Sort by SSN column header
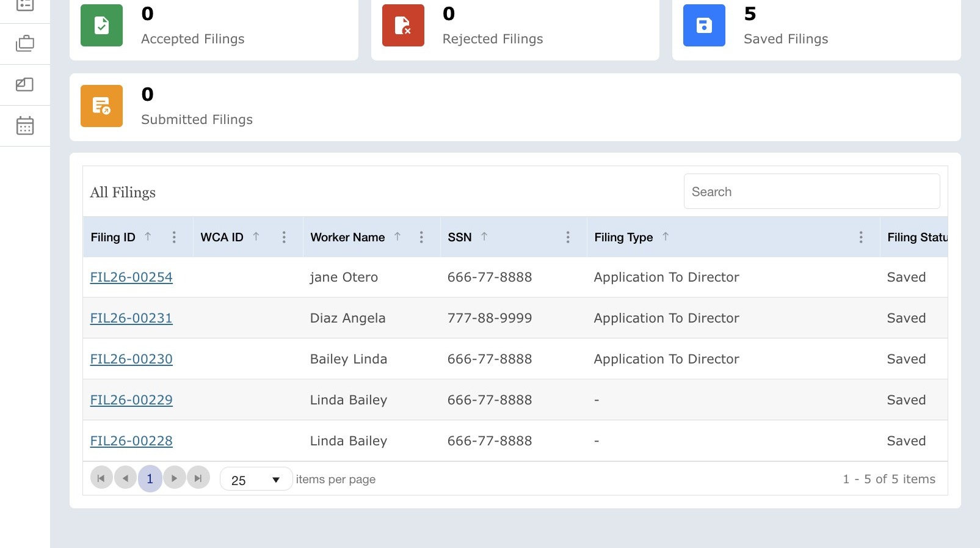Image resolution: width=980 pixels, height=548 pixels. coord(460,237)
